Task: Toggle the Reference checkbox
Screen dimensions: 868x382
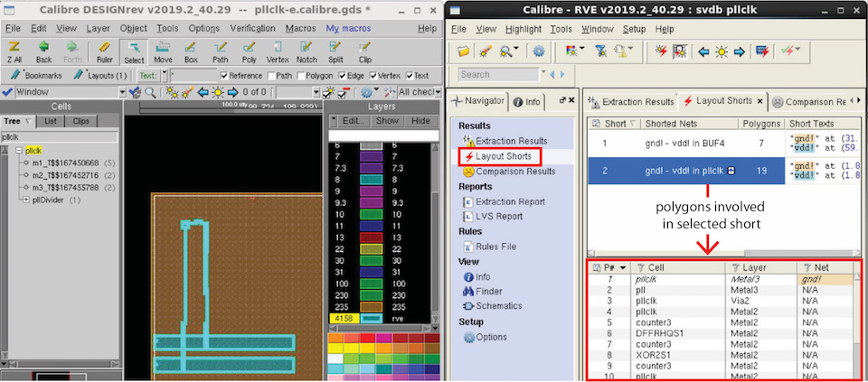Action: coord(224,76)
